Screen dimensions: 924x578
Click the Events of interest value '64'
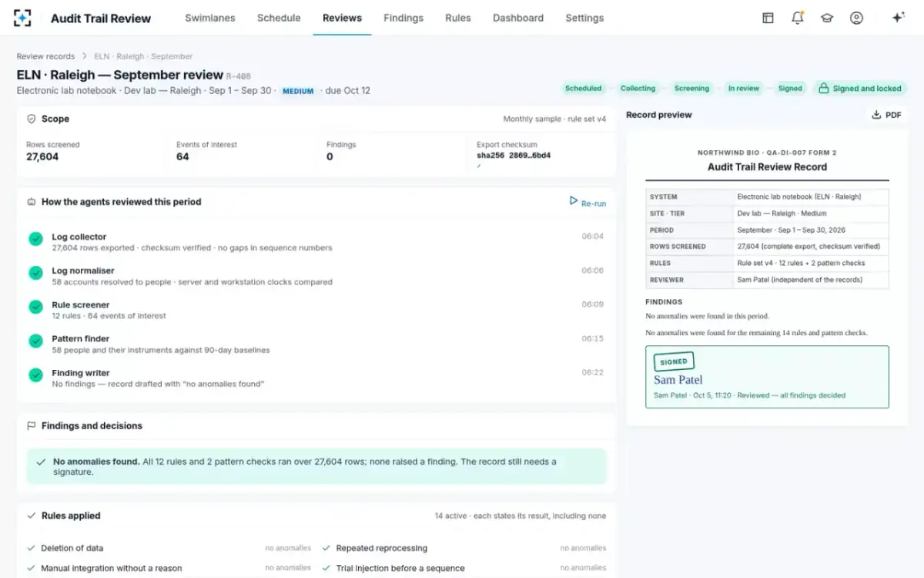pos(182,156)
